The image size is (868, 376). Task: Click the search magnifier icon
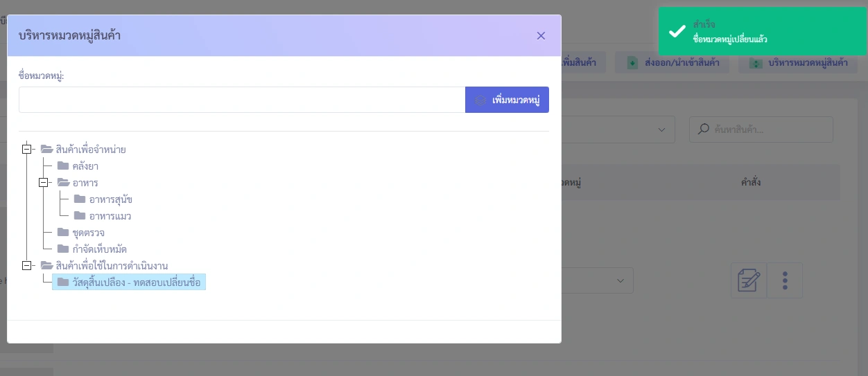pos(704,129)
